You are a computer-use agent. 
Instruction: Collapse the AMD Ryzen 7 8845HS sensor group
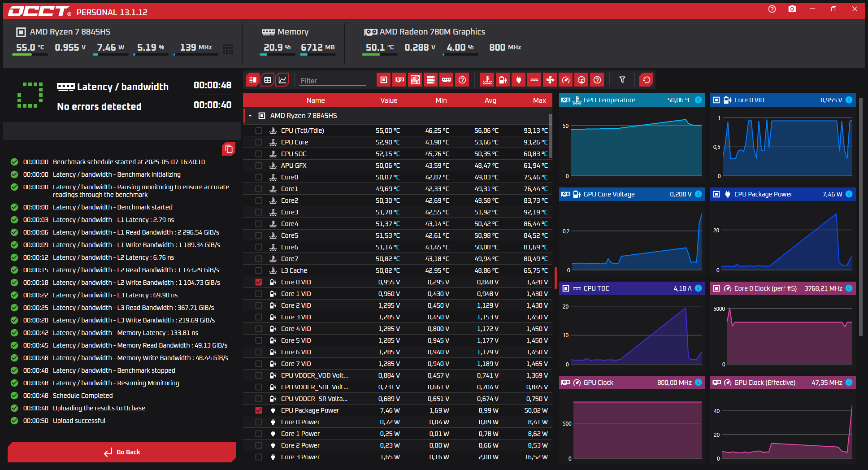[x=250, y=116]
